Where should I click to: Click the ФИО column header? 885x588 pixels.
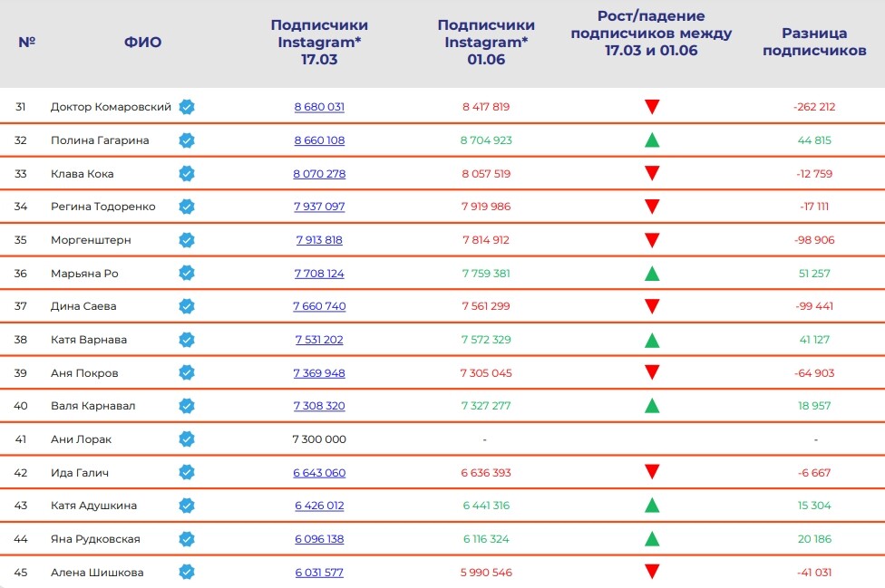pyautogui.click(x=143, y=43)
